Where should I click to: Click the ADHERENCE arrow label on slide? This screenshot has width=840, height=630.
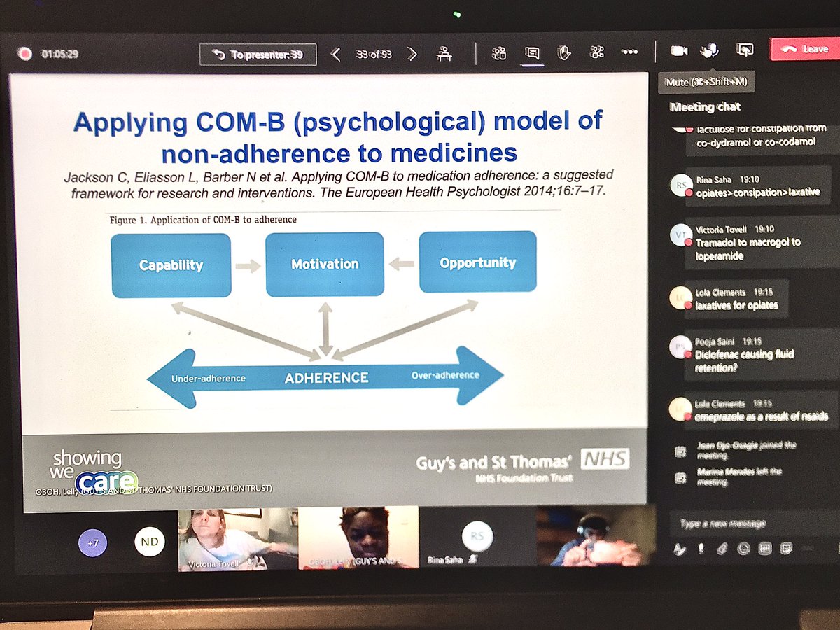326,378
